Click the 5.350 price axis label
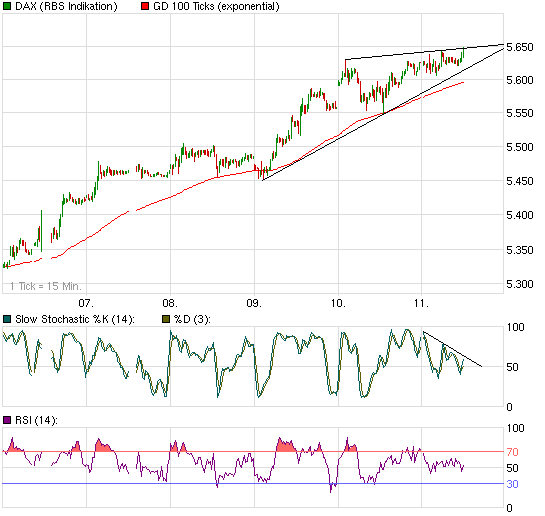The image size is (545, 516). (x=520, y=250)
